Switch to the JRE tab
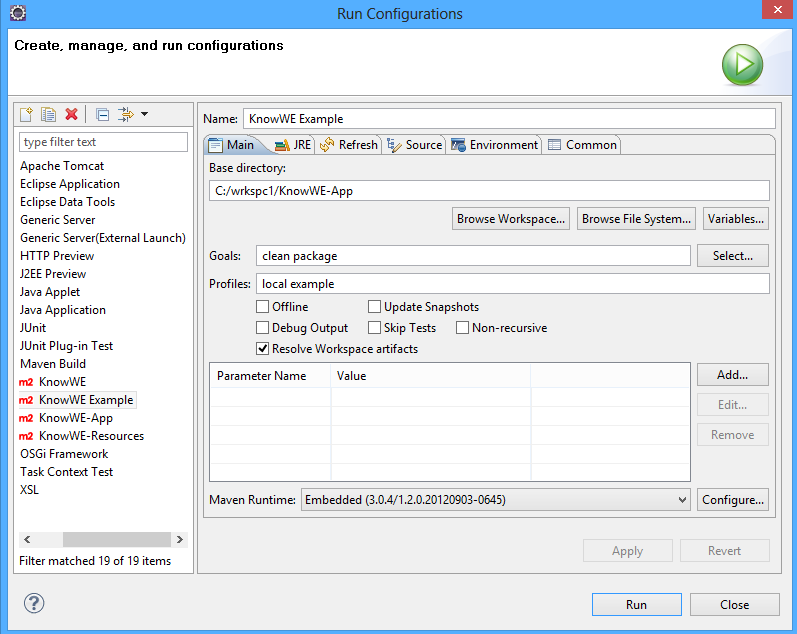797x634 pixels. [293, 145]
